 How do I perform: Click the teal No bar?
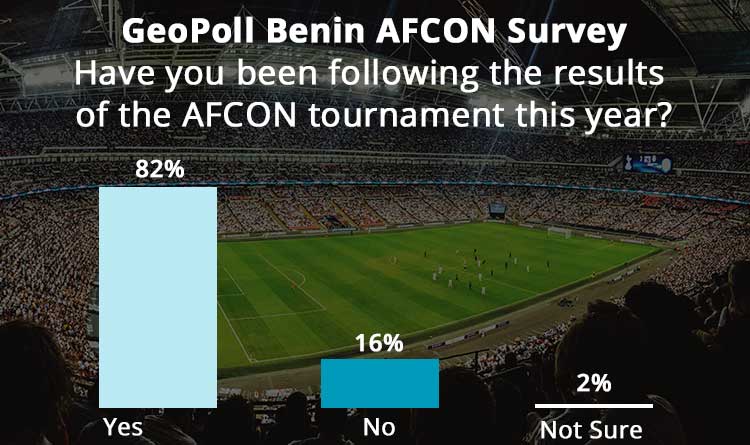(x=379, y=383)
